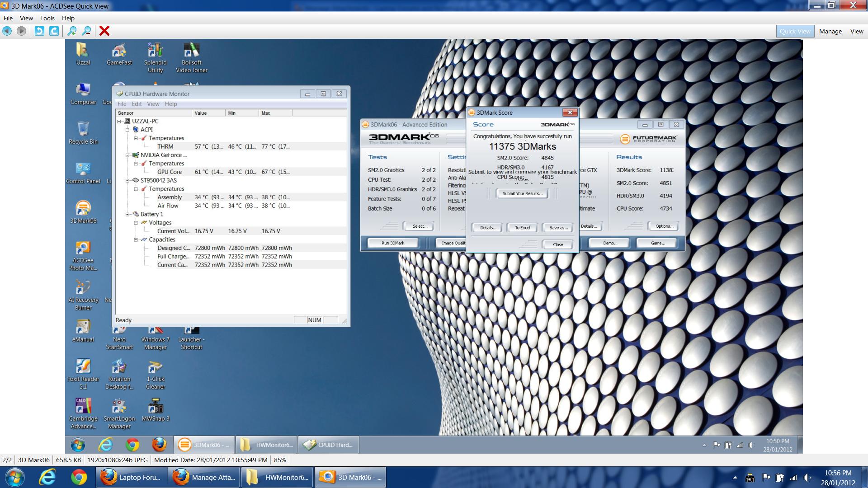Open the ACDSee View menu
868x488 pixels.
[26, 18]
